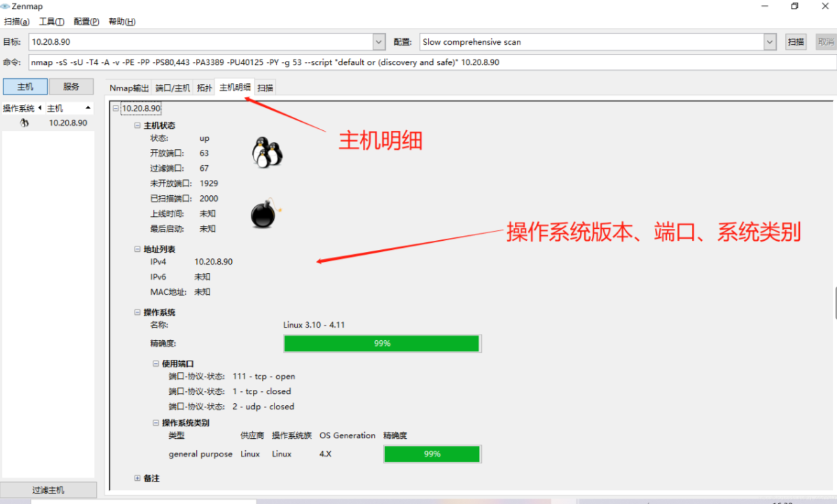Restore down the Zenmap window
The image size is (837, 504).
tap(795, 6)
